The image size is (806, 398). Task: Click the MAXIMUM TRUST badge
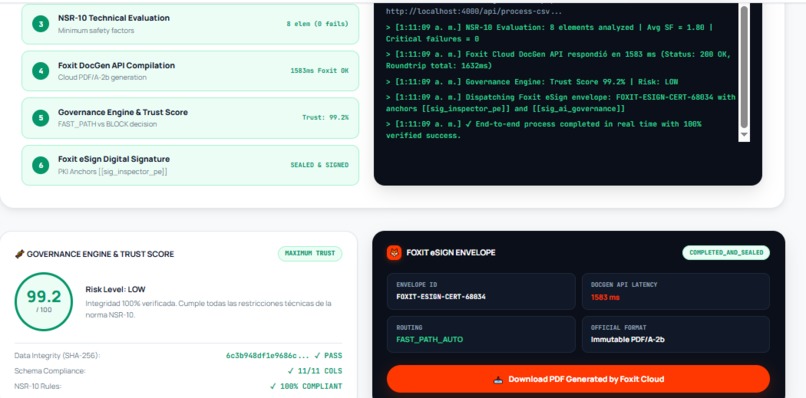(310, 254)
